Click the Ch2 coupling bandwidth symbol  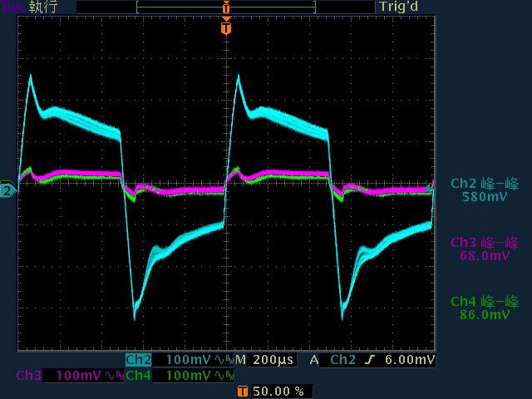click(x=222, y=360)
